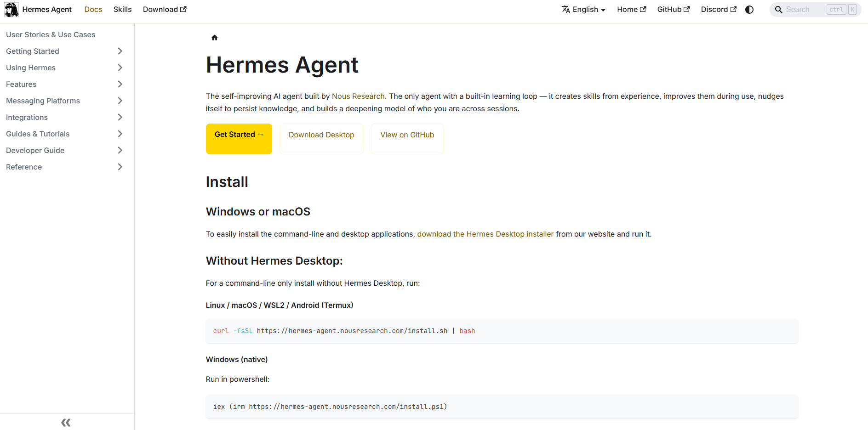Click the external-link icon beside Home

point(643,9)
